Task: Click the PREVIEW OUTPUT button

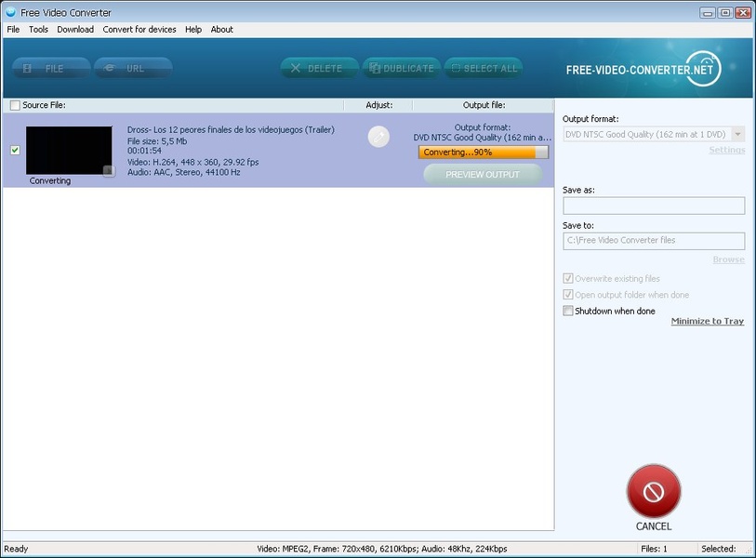Action: pos(483,174)
